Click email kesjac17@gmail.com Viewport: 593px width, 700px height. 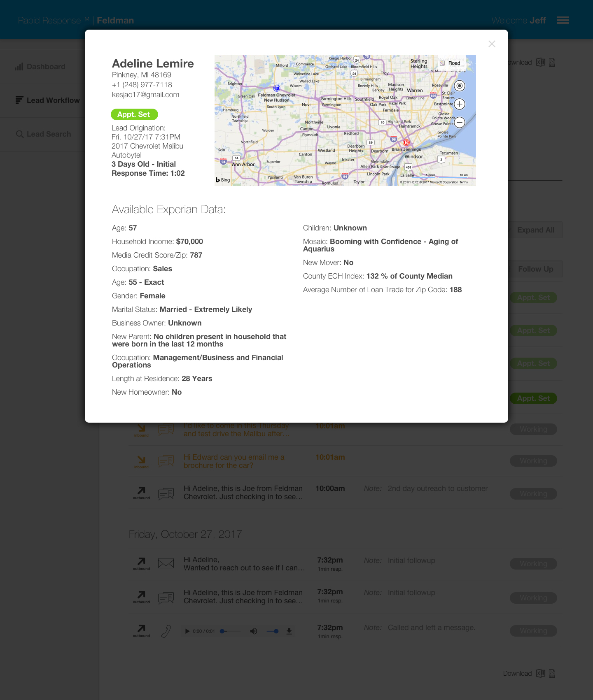click(145, 95)
